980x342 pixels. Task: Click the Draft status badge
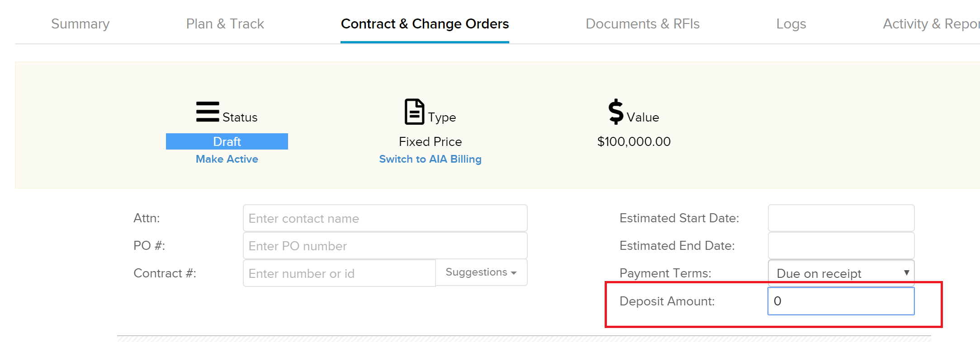[227, 141]
